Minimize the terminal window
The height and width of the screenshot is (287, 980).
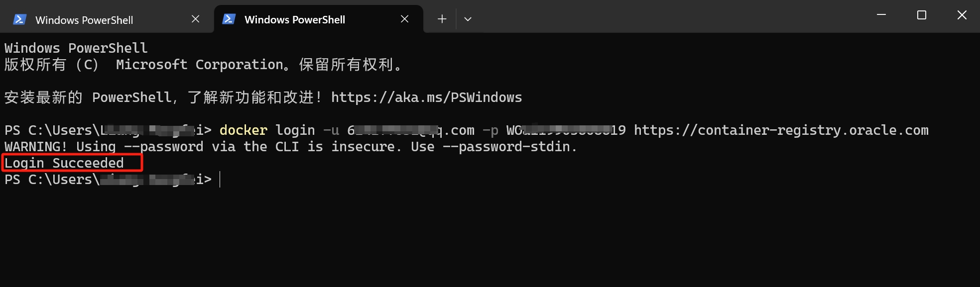(881, 15)
